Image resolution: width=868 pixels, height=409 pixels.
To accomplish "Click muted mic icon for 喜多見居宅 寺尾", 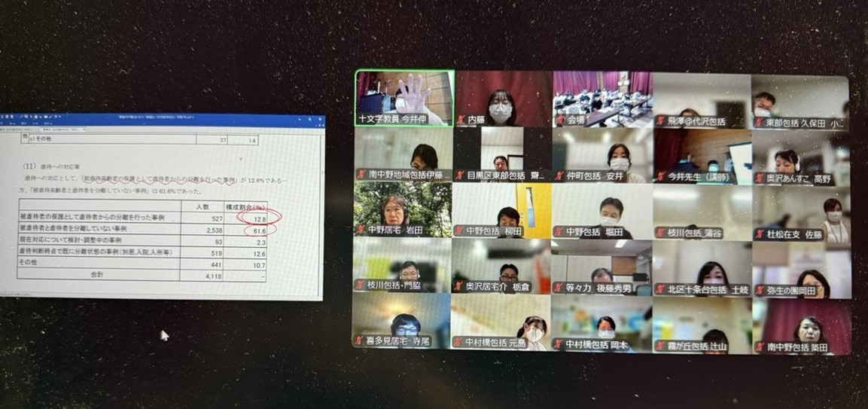I will (361, 343).
